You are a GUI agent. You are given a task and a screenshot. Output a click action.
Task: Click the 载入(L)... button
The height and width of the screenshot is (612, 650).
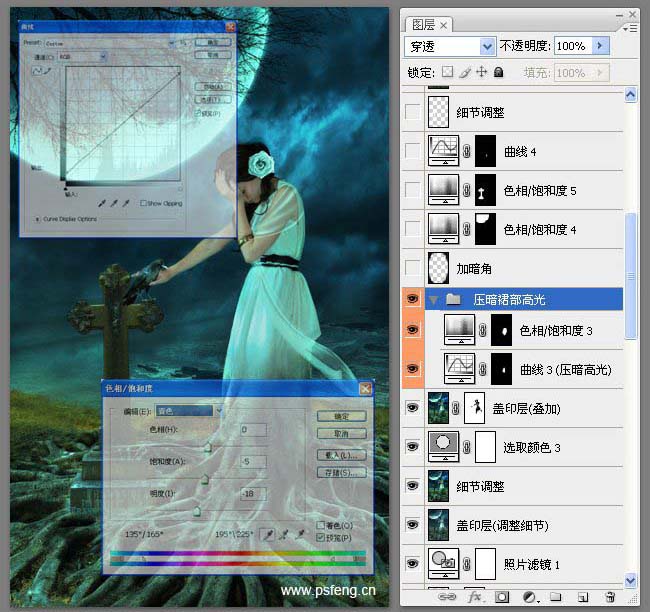[342, 455]
